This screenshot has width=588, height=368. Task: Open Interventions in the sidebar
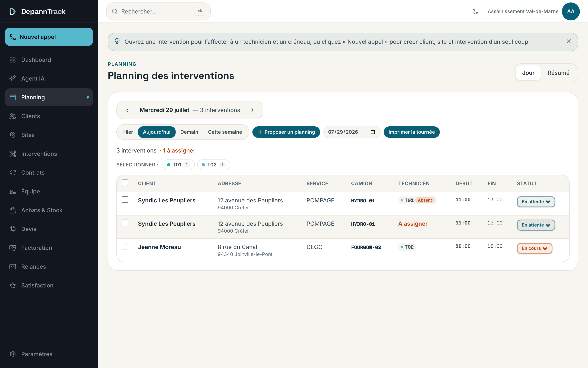49,154
